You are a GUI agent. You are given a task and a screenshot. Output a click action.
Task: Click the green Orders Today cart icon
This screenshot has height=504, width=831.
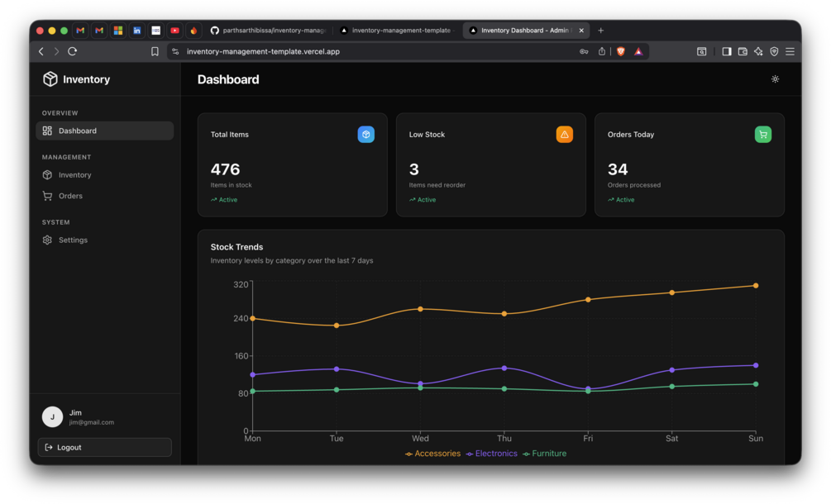coord(762,135)
